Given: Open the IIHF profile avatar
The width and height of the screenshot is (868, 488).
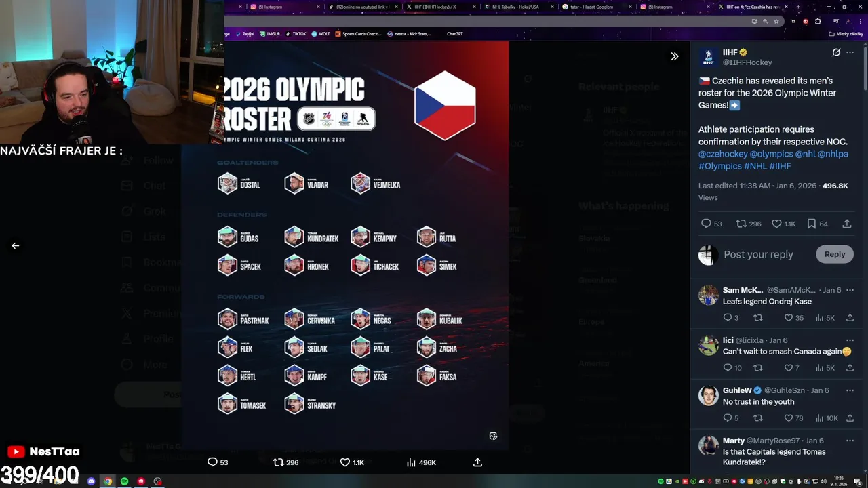Looking at the screenshot, I should (708, 57).
